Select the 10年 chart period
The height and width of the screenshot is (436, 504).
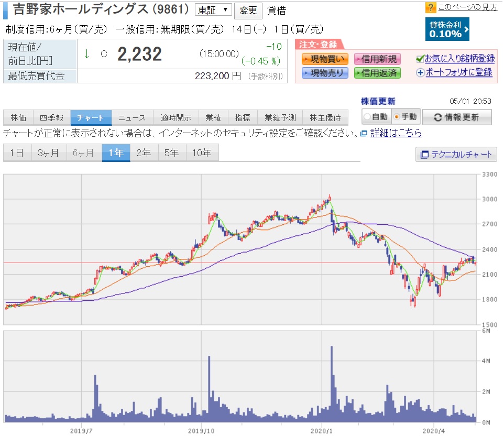pyautogui.click(x=202, y=152)
